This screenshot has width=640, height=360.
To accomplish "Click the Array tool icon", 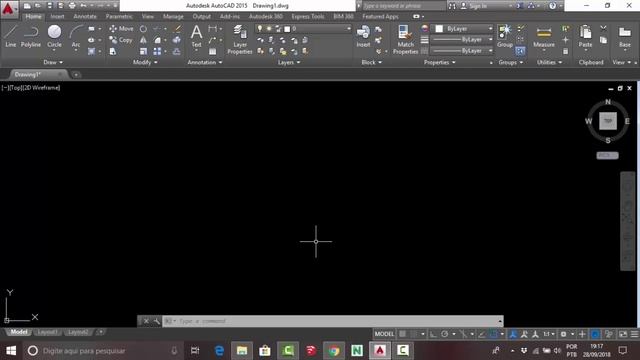I will click(x=157, y=51).
